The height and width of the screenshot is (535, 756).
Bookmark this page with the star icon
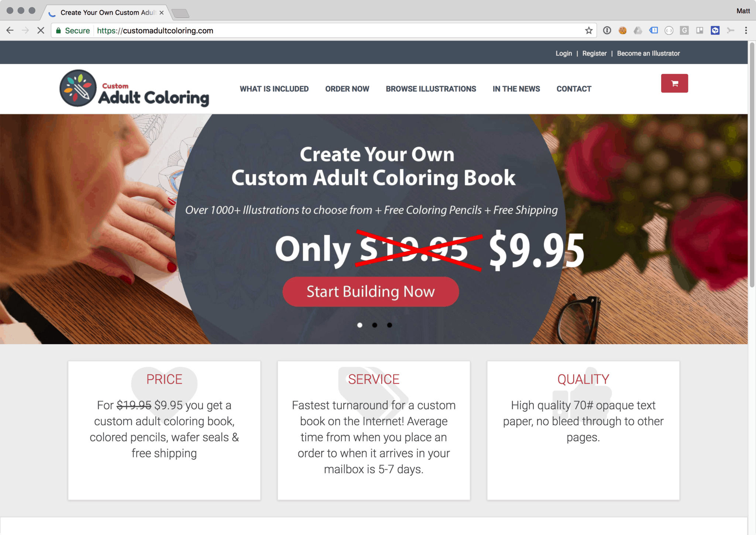[589, 31]
